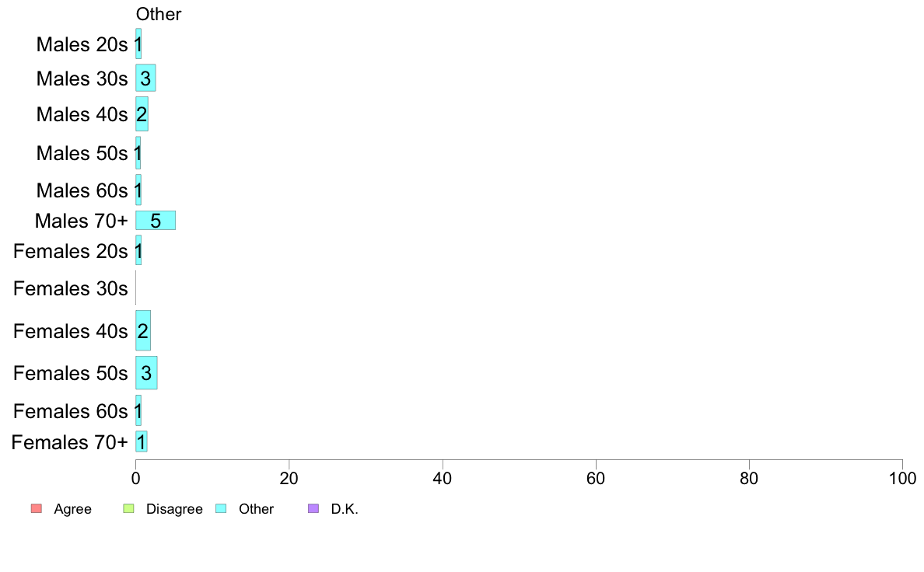Click the Males 30s bar showing 3
Viewport: 924px width, 572px height.
[x=145, y=78]
